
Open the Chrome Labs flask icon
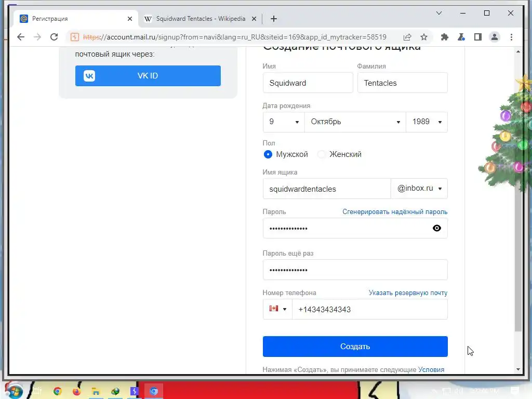click(x=461, y=37)
